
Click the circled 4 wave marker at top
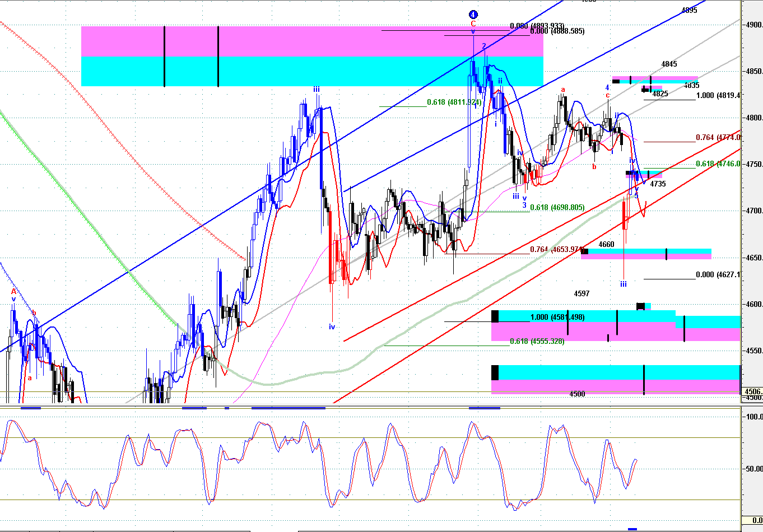pos(473,15)
